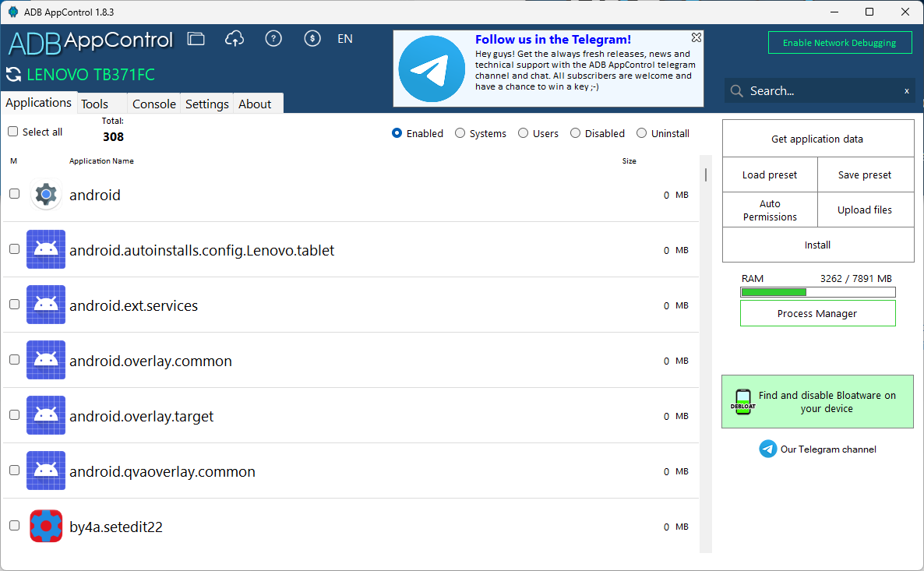
Task: Check the android.qvaoverlay.common checkbox
Action: (15, 471)
